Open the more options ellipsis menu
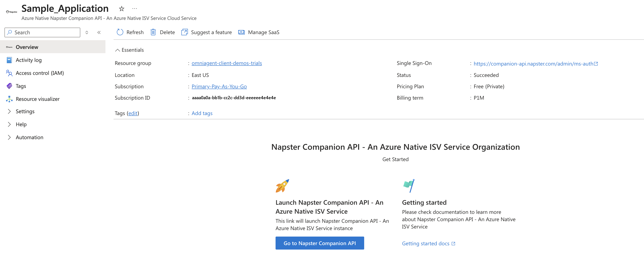The width and height of the screenshot is (644, 267). 134,9
